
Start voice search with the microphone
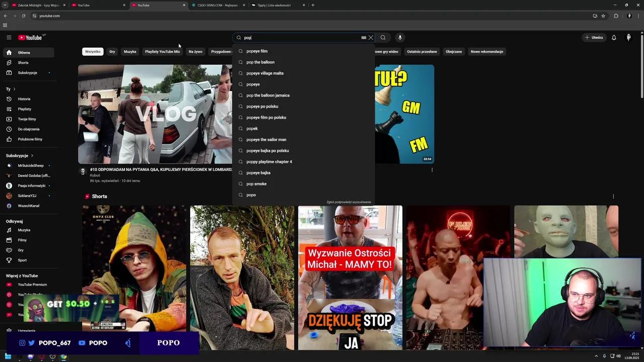pyautogui.click(x=400, y=38)
